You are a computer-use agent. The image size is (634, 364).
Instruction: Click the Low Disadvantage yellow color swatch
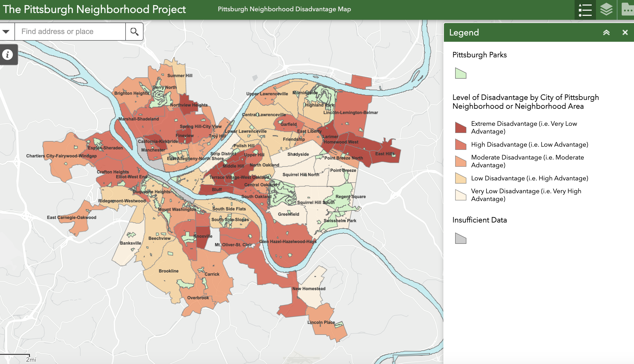(461, 178)
